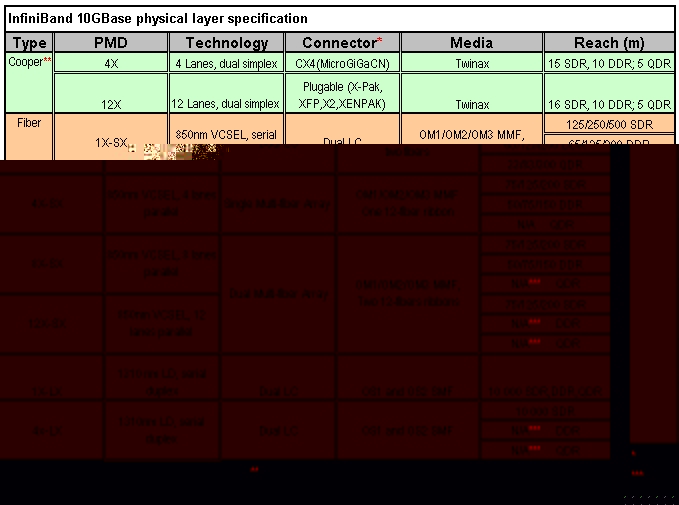The height and width of the screenshot is (505, 679).
Task: Click the 12 Lanes, dual simplex cell
Action: 227,104
